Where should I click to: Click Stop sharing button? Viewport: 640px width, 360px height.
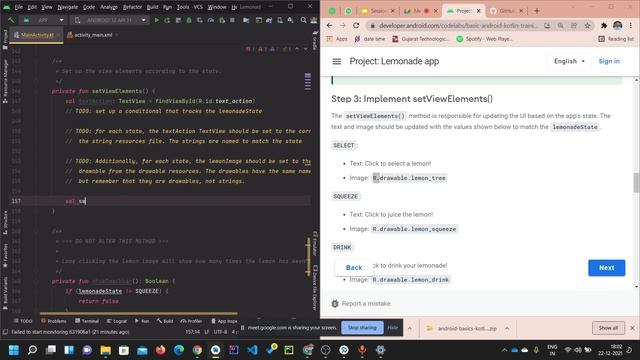(x=362, y=328)
